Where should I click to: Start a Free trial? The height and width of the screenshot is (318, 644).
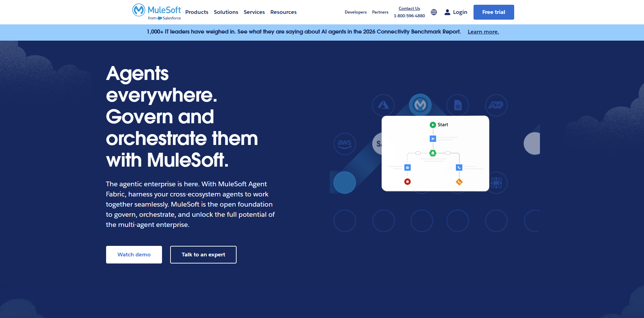click(x=494, y=12)
